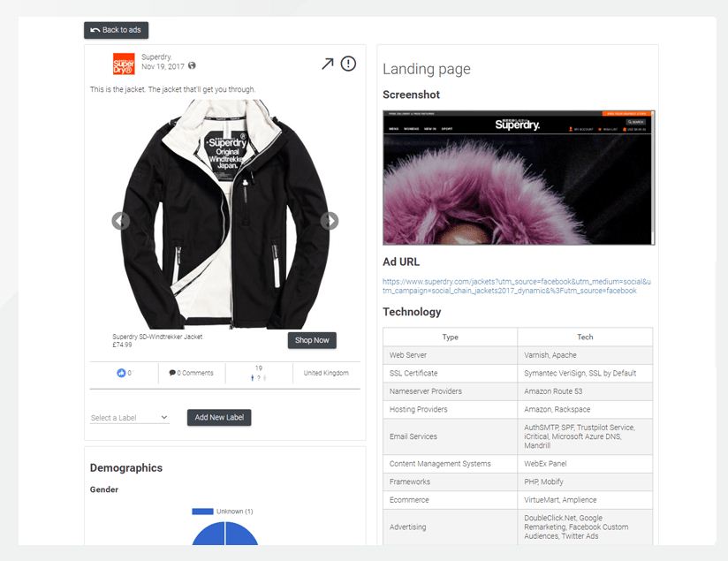Click the globe visibility icon by the date
The image size is (728, 561).
[x=192, y=66]
